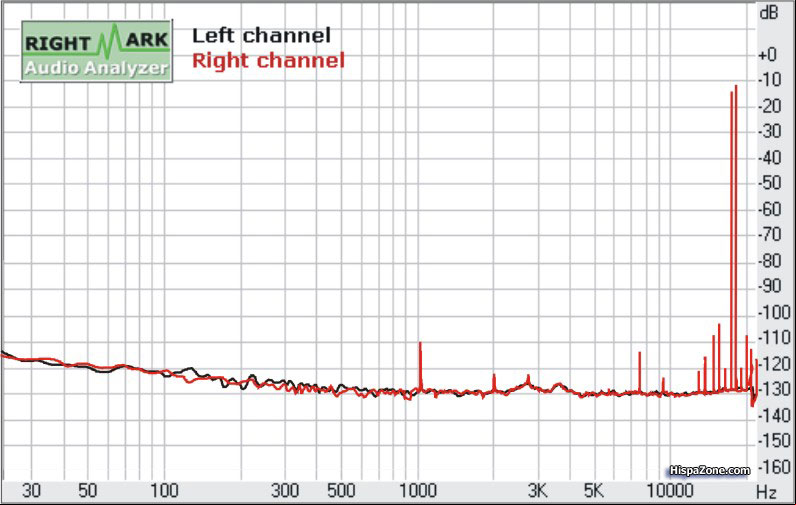Click the "-70" dB axis value
796x505 pixels.
(x=769, y=234)
